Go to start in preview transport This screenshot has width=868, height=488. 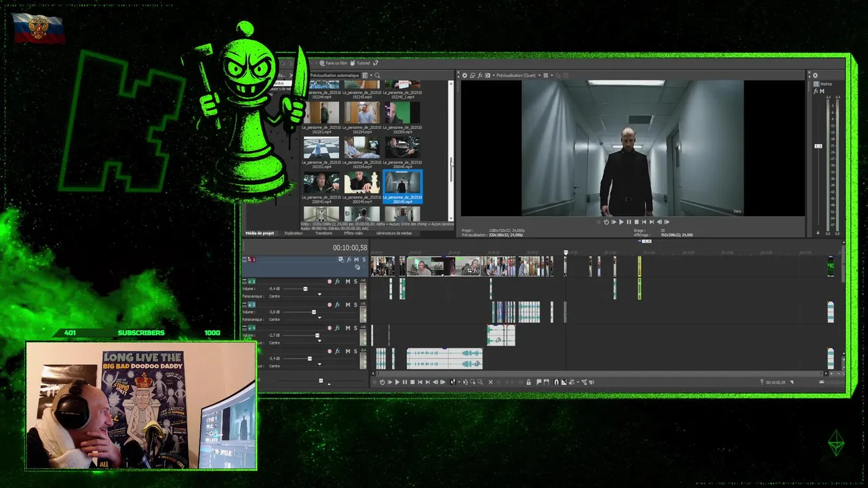click(644, 222)
